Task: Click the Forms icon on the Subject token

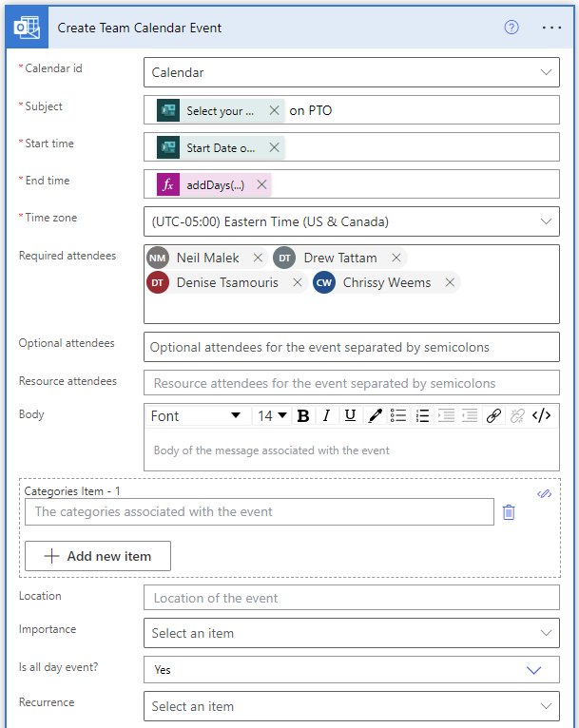Action: (168, 110)
